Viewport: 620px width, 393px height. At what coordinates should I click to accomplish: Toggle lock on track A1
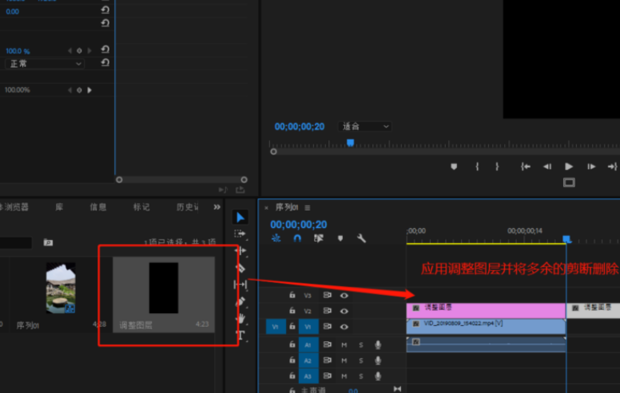[x=292, y=344]
